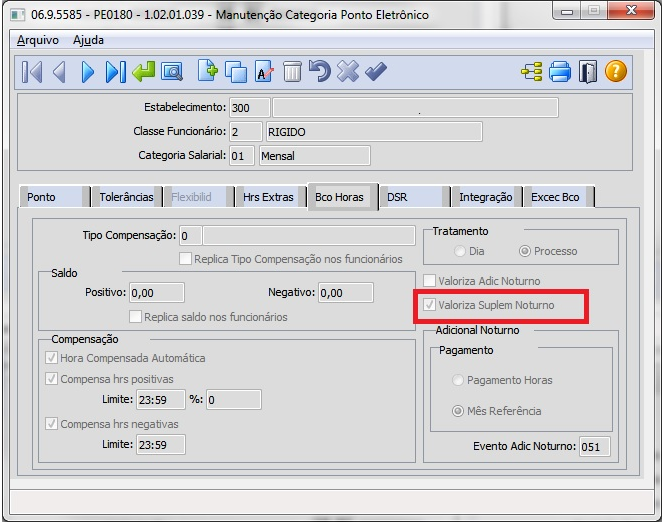Click the RIGIDO description field
This screenshot has height=523, width=662.
(374, 132)
